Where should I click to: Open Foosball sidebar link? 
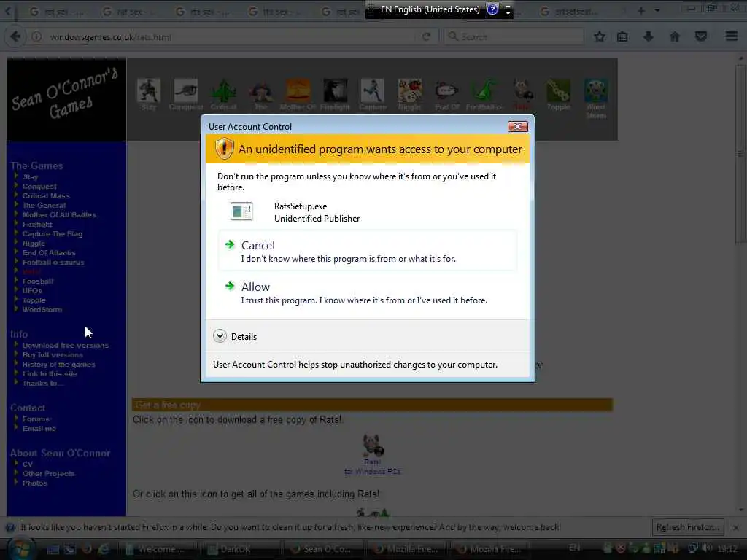[x=38, y=281]
